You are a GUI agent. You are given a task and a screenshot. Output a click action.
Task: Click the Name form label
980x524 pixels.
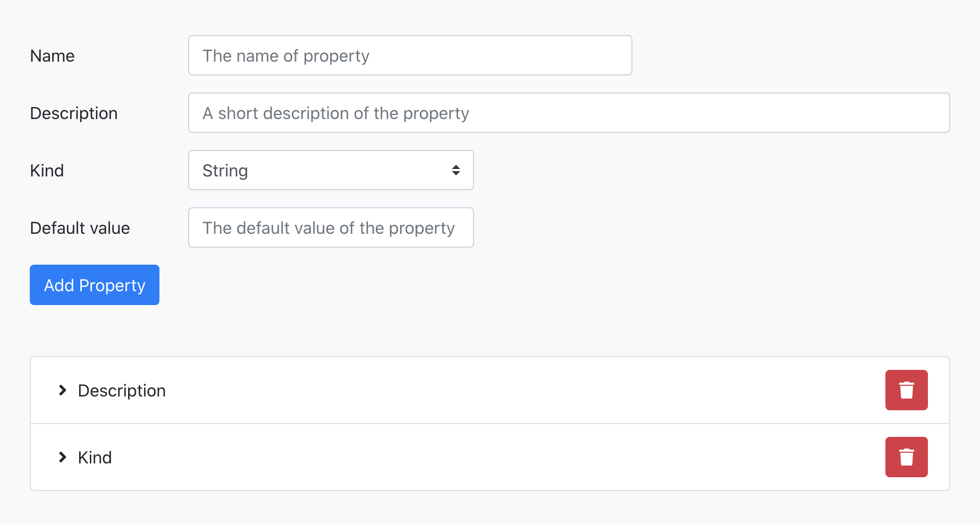[x=52, y=56]
